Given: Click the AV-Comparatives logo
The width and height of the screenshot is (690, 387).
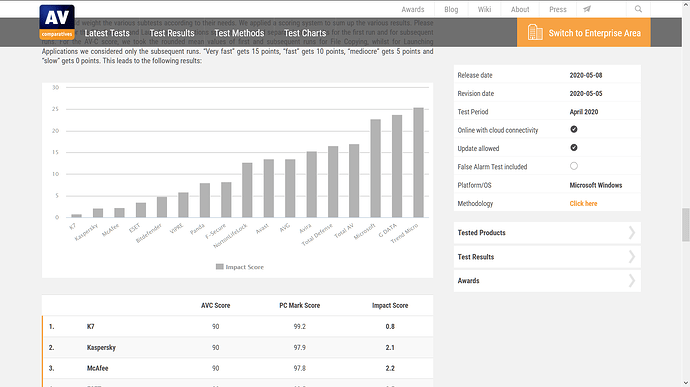Looking at the screenshot, I should pyautogui.click(x=57, y=22).
